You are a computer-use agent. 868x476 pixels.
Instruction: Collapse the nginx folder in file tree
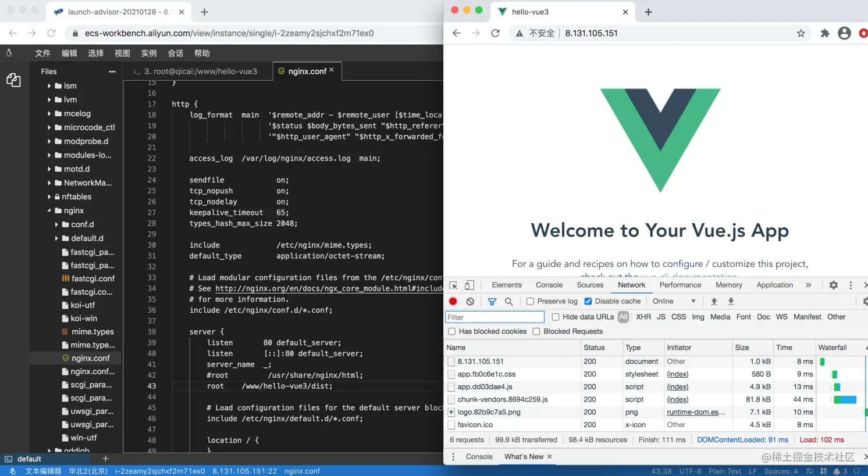click(x=49, y=211)
